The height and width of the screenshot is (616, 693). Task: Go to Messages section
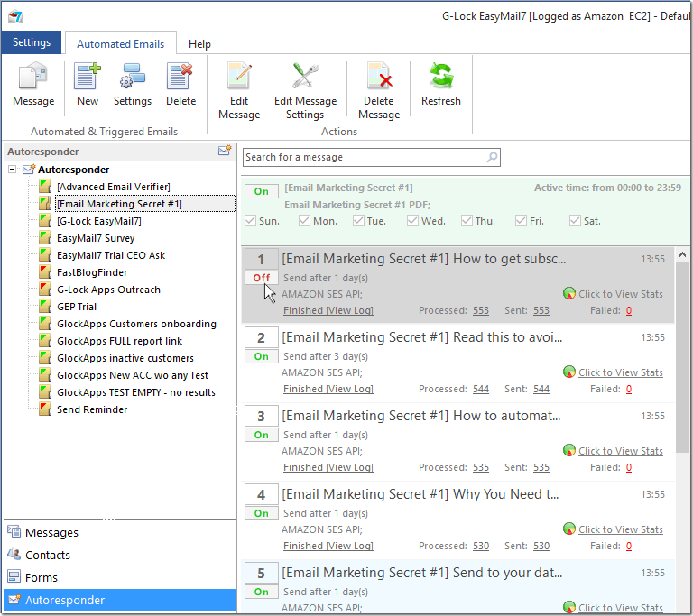point(51,532)
